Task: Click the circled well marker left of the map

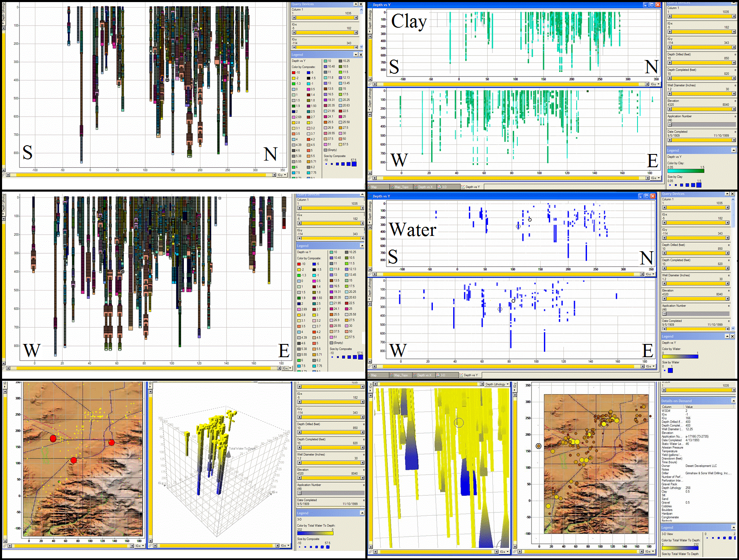Action: pos(539,446)
